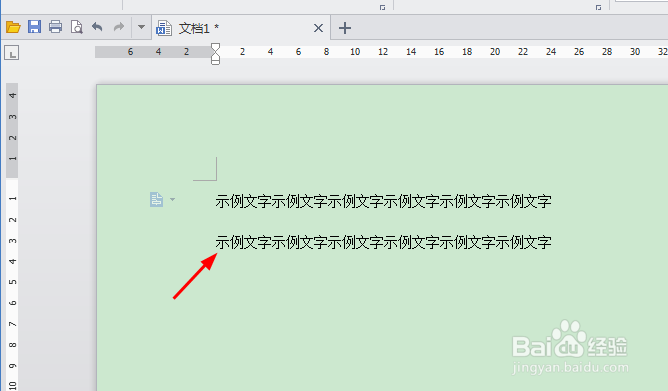Click the tab stop selector box
668x391 pixels.
click(x=12, y=53)
